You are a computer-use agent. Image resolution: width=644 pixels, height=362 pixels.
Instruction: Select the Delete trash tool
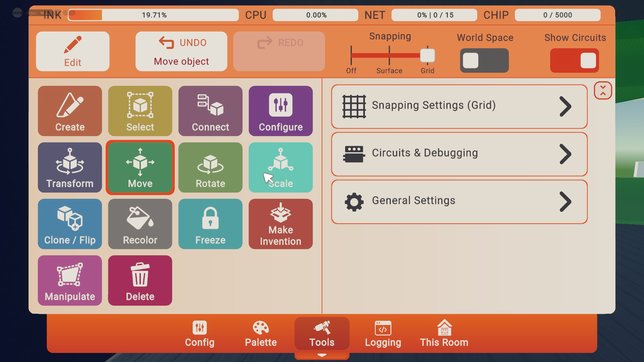click(x=140, y=281)
